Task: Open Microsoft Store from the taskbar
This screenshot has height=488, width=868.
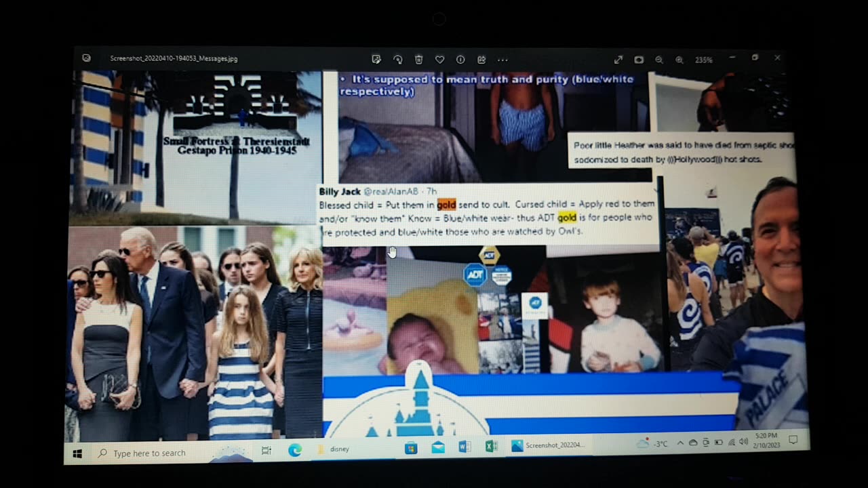Action: [x=411, y=447]
